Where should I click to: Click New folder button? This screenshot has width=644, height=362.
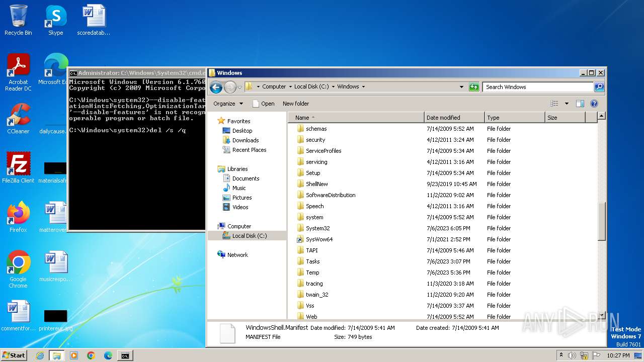click(296, 104)
